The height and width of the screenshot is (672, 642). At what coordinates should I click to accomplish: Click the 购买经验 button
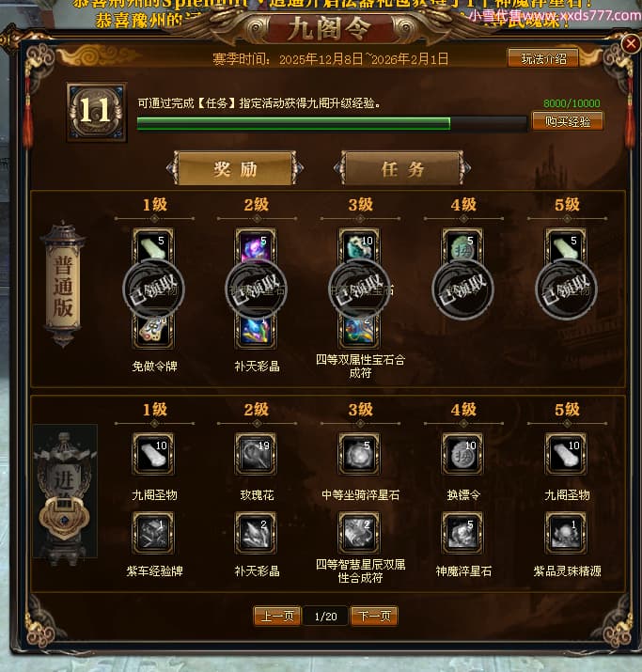click(568, 121)
